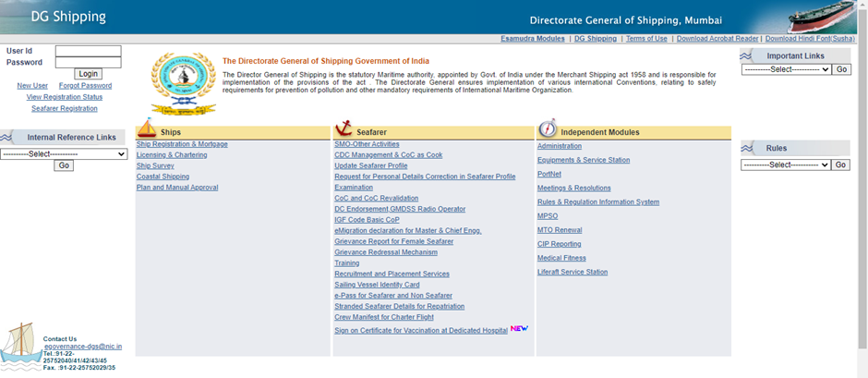Click the User Id input field

[x=88, y=51]
